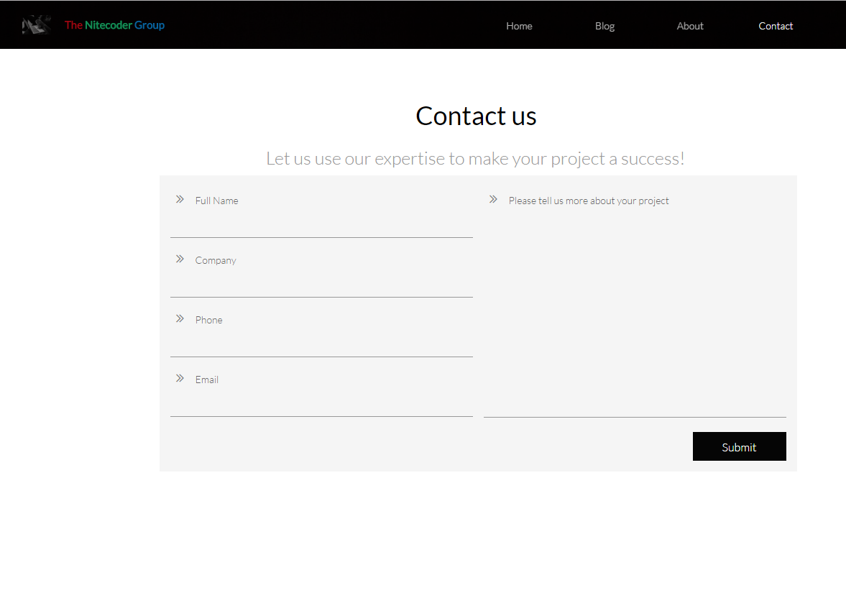This screenshot has width=846, height=616.
Task: Click empty form area left of Submit
Action: coord(426,446)
